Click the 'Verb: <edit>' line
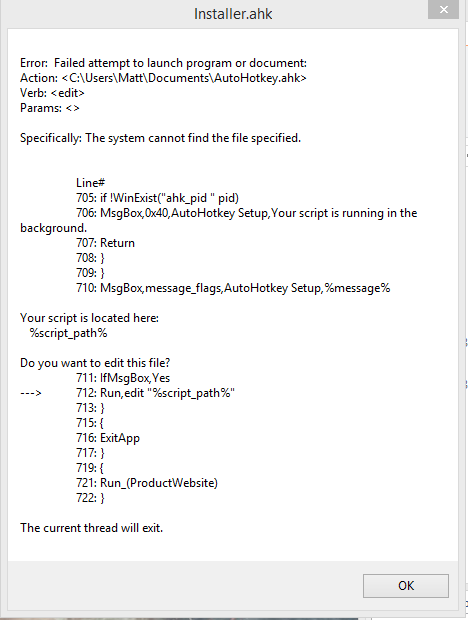 click(x=52, y=93)
